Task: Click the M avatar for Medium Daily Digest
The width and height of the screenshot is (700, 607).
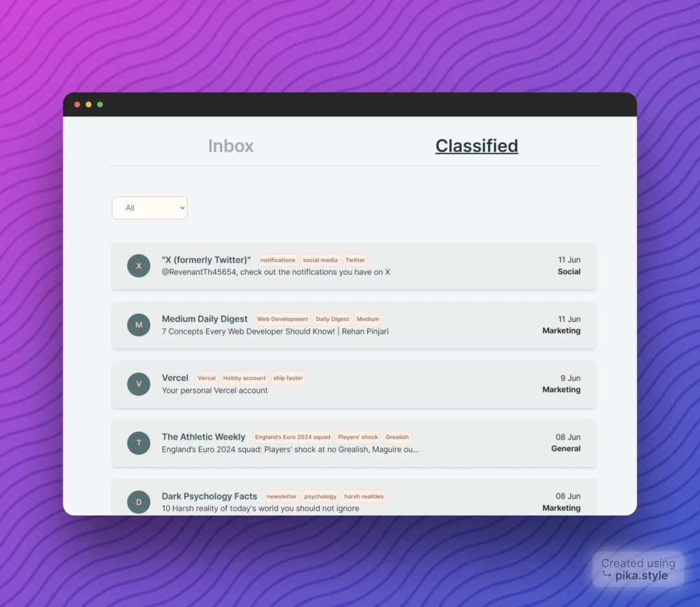Action: coord(139,325)
